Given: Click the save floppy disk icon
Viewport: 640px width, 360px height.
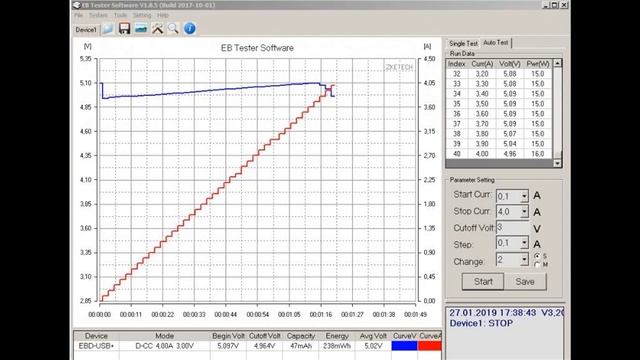Looking at the screenshot, I should (x=124, y=29).
